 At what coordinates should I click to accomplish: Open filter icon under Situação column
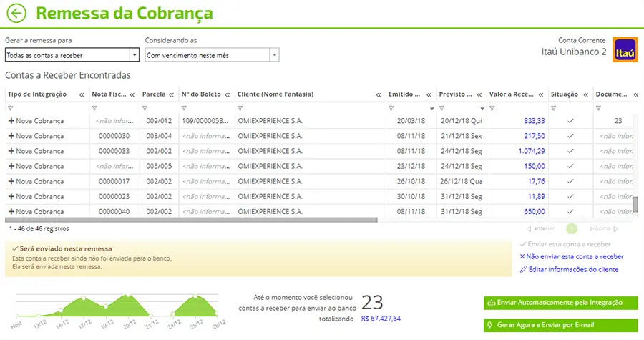[554, 108]
